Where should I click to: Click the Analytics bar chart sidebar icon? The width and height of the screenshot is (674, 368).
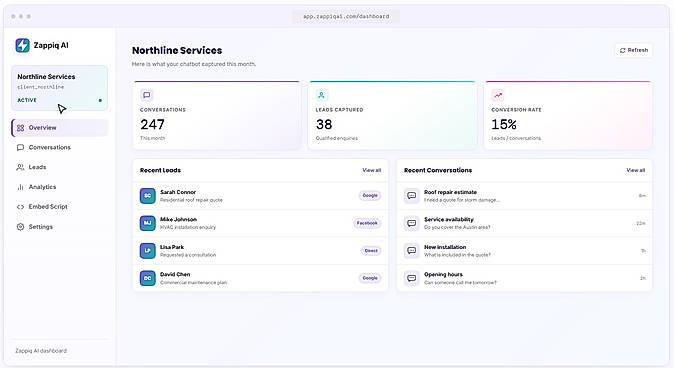[20, 187]
